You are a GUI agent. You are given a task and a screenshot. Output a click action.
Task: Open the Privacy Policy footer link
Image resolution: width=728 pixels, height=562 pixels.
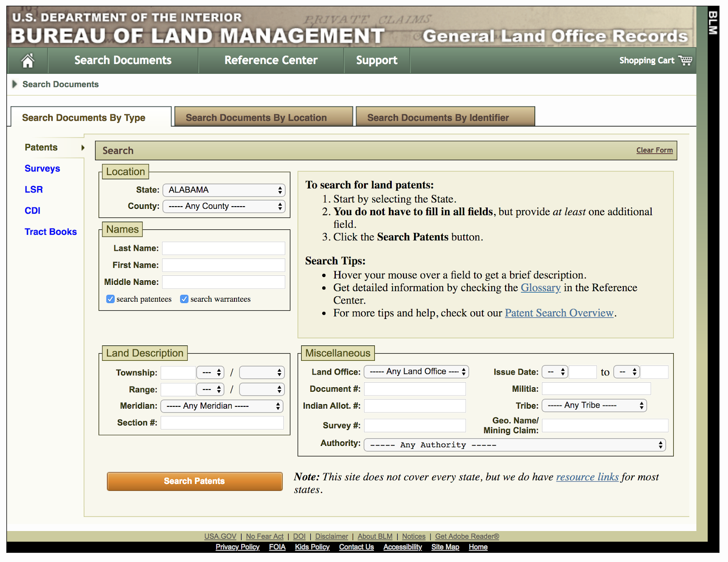tap(238, 547)
